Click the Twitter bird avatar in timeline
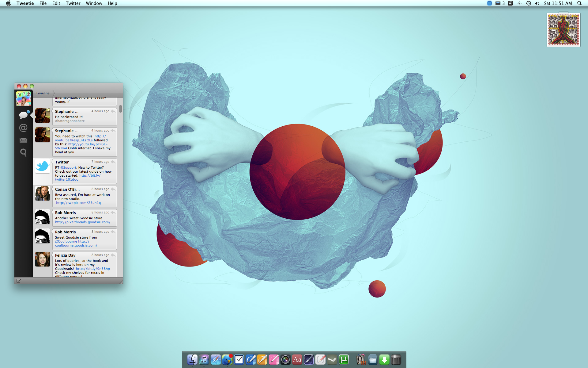Screen dimensions: 588x368 (x=43, y=166)
